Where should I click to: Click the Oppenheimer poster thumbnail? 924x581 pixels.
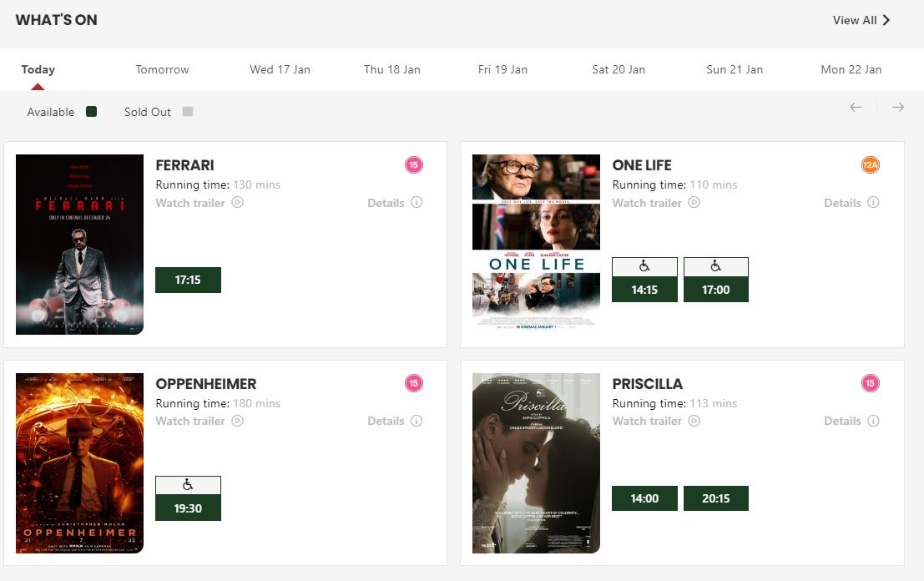[x=79, y=463]
